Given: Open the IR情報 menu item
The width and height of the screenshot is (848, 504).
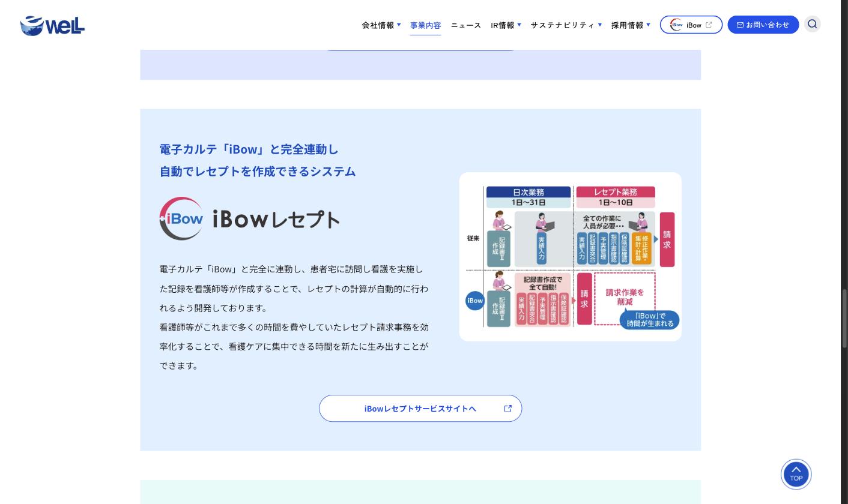Looking at the screenshot, I should (x=503, y=25).
